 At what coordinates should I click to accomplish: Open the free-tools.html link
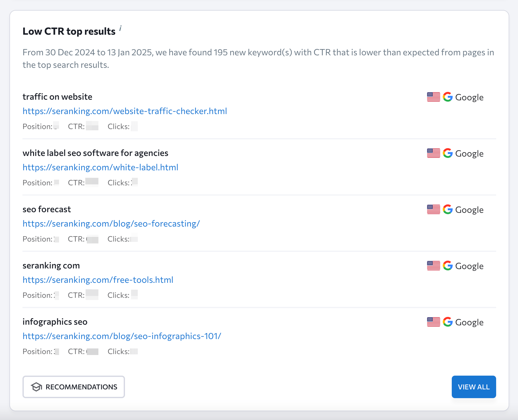[x=98, y=280]
